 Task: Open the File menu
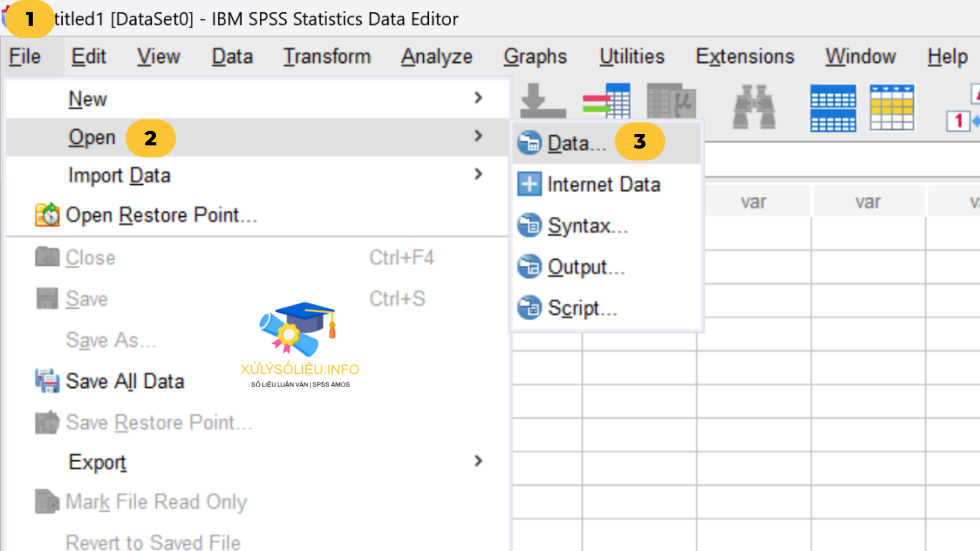click(x=24, y=56)
